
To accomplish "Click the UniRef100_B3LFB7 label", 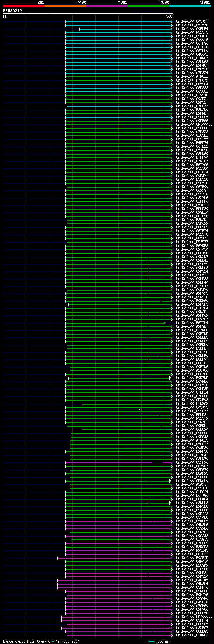I will click(192, 349).
